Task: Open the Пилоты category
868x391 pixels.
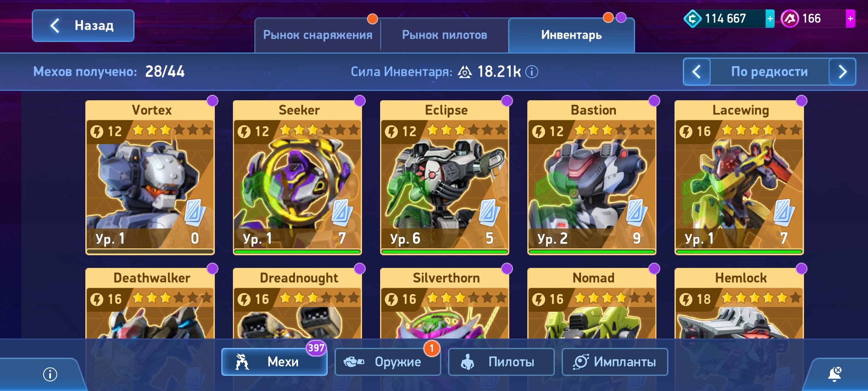Action: point(501,362)
